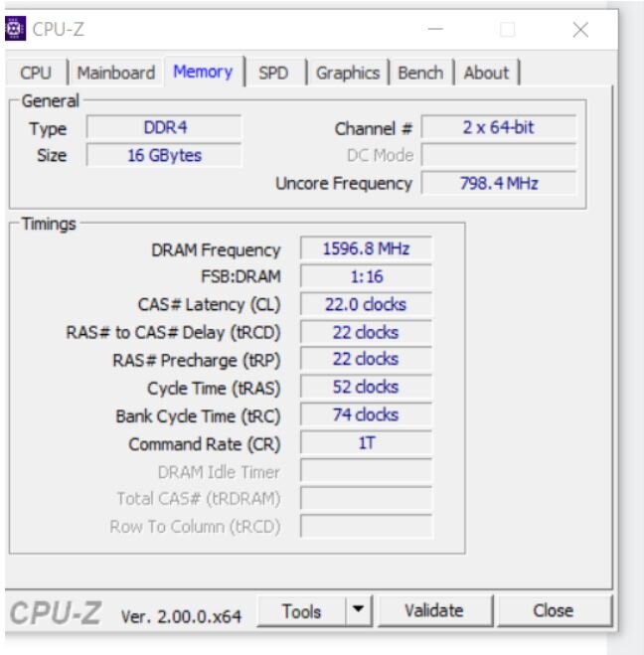Click the 74 clocks tRC value
The image size is (644, 655).
coord(366,414)
